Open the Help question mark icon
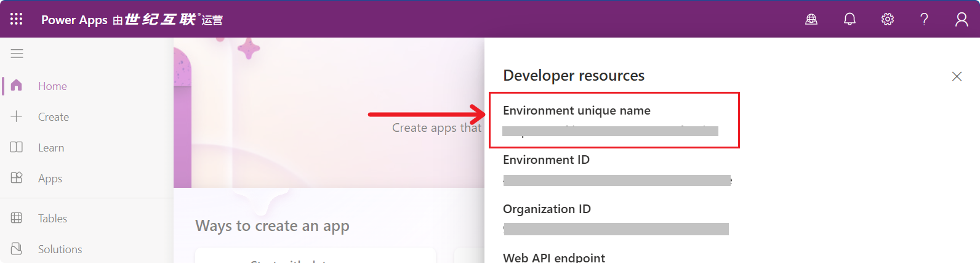 click(924, 19)
